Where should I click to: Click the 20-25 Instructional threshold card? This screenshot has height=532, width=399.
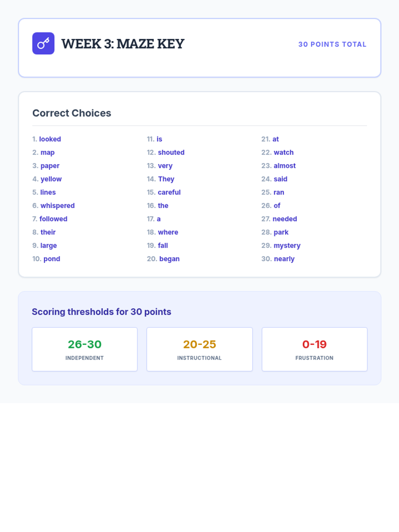(x=199, y=349)
